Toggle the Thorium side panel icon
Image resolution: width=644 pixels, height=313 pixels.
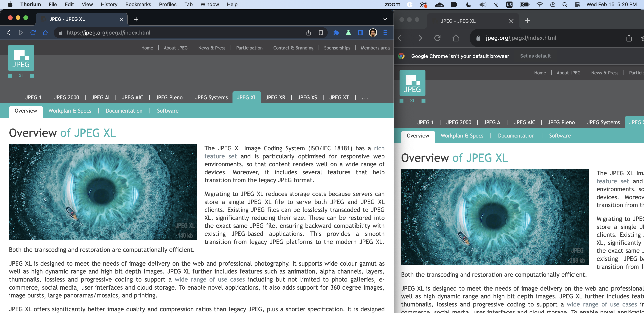pos(361,33)
